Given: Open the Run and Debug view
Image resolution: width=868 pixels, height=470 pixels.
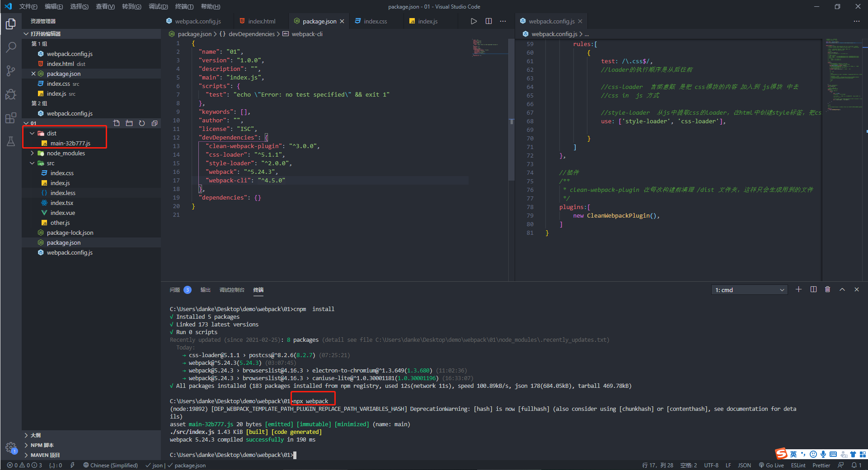Looking at the screenshot, I should [11, 94].
